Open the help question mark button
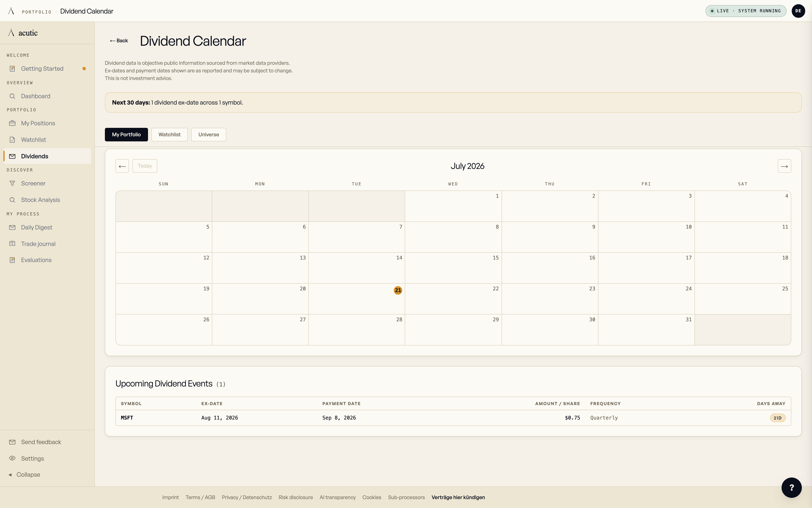 tap(791, 487)
